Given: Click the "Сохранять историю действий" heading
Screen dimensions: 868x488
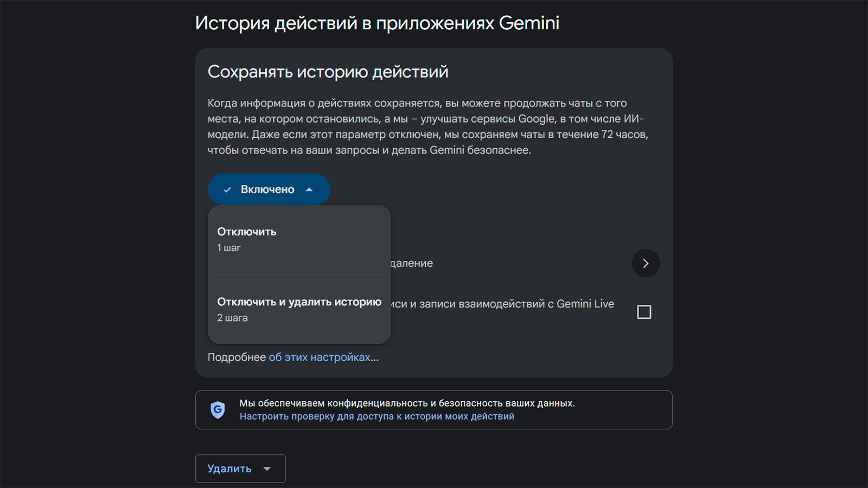Looking at the screenshot, I should click(328, 72).
